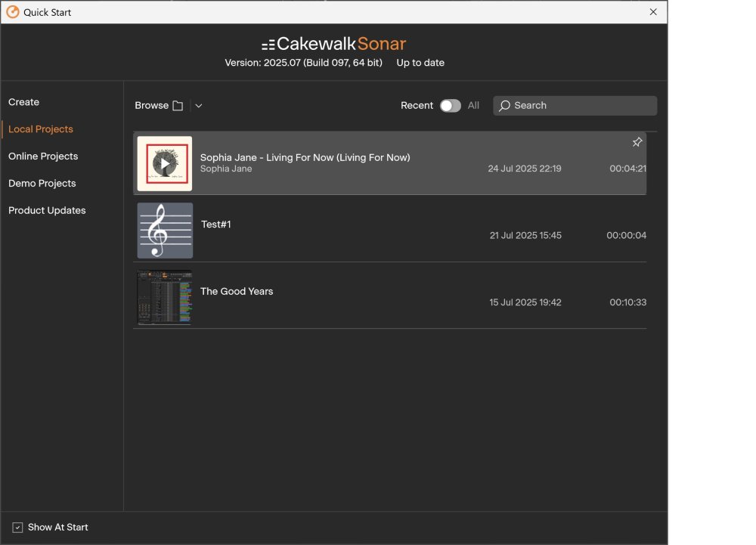Image resolution: width=756 pixels, height=545 pixels.
Task: Click the version build text
Action: point(303,63)
